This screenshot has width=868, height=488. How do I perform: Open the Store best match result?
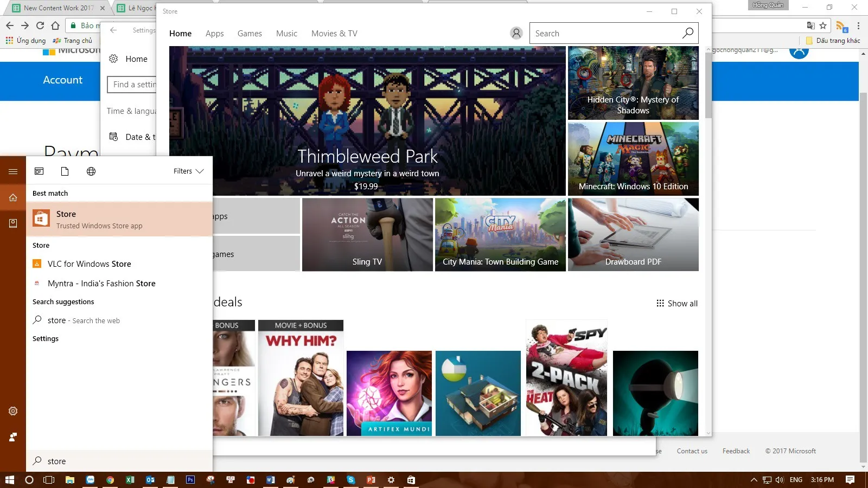point(119,219)
